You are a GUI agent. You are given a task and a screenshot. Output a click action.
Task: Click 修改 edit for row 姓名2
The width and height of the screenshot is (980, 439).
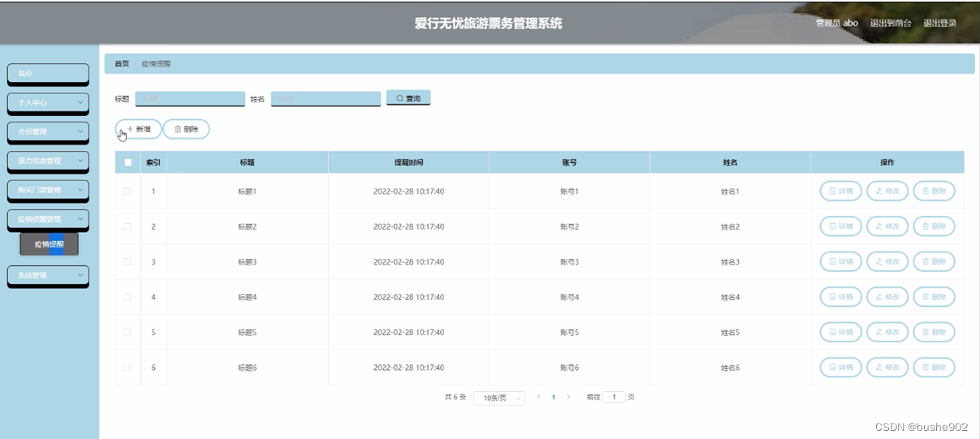tap(887, 226)
